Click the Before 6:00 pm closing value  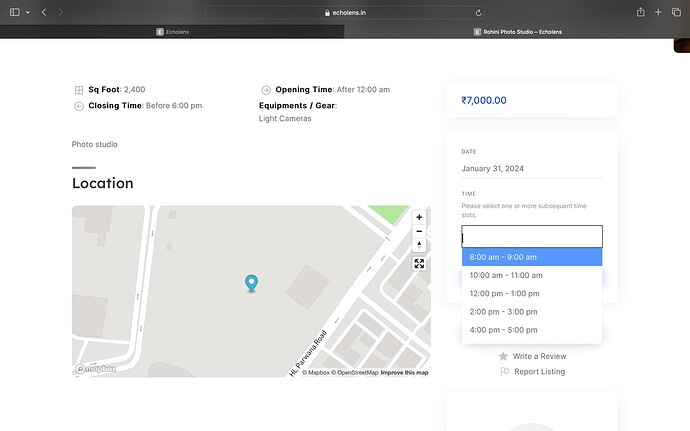click(174, 106)
